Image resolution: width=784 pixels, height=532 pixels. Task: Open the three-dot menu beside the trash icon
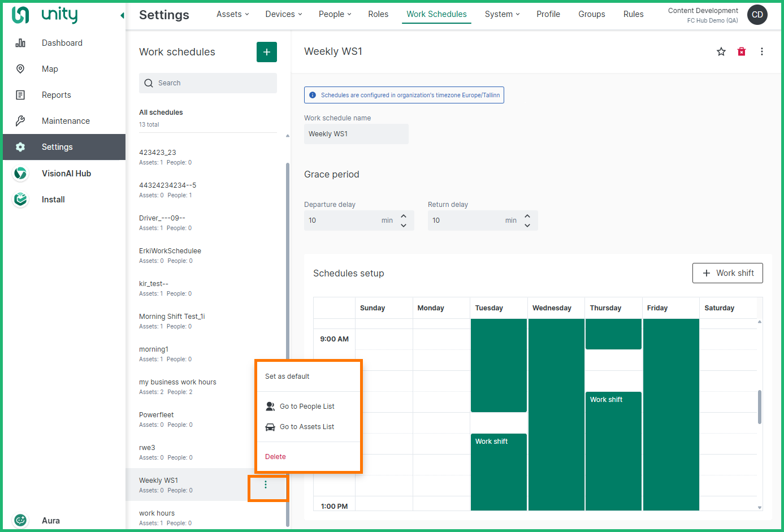762,52
